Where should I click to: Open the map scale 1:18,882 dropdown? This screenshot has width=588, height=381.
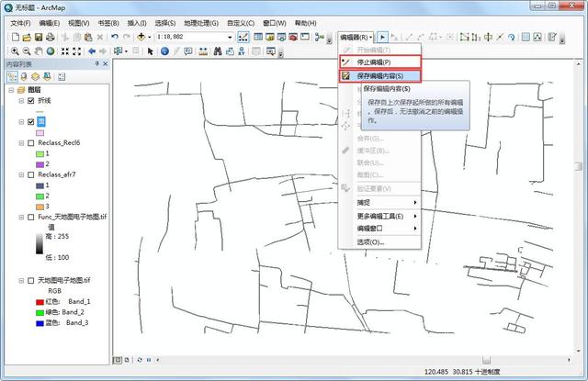(x=230, y=37)
